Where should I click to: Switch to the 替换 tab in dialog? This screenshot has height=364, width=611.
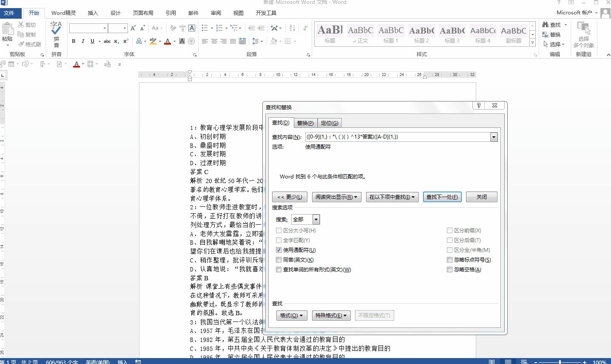pos(305,123)
